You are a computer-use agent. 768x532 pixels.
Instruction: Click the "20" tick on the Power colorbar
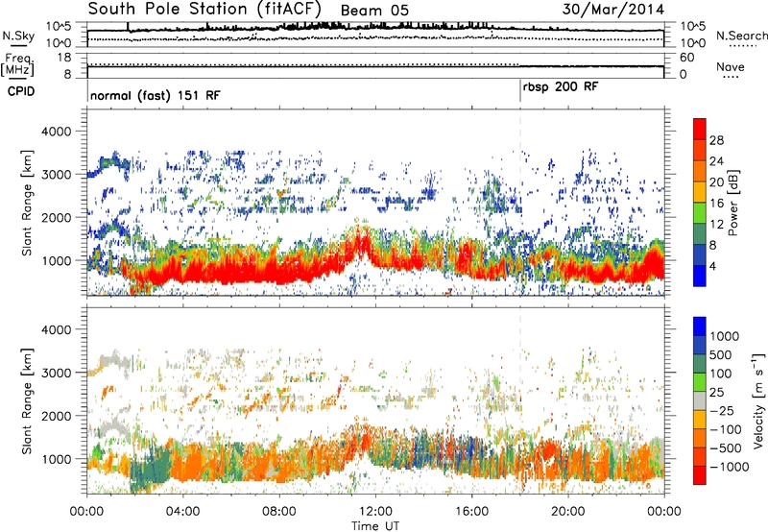[x=716, y=182]
